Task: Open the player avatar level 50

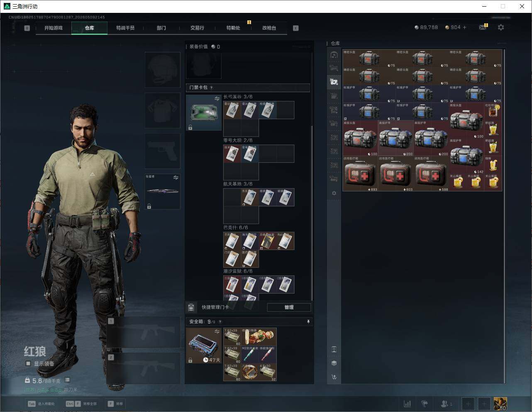Action: 500,404
